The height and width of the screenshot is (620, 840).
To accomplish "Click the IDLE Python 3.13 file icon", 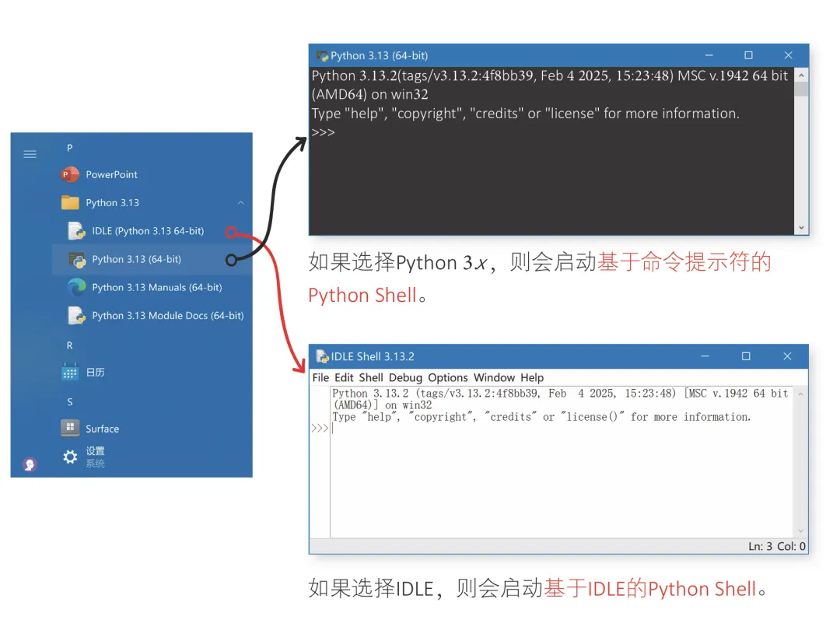I will click(76, 231).
